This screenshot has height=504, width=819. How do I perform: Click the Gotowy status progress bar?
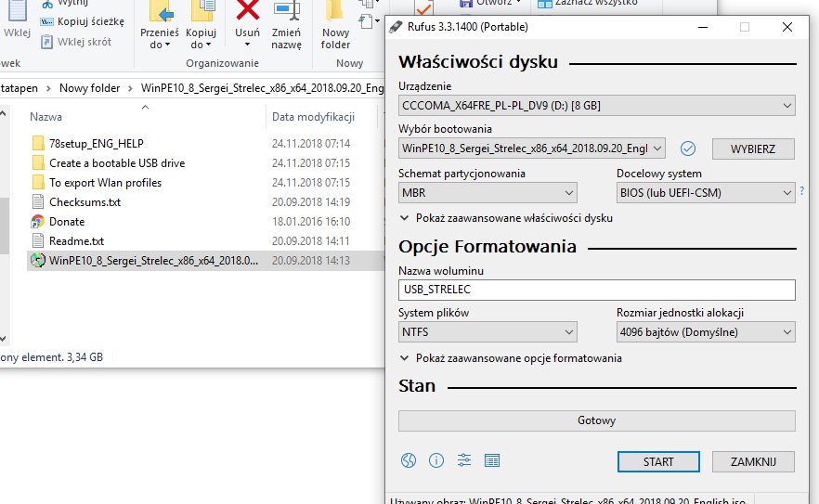[596, 421]
